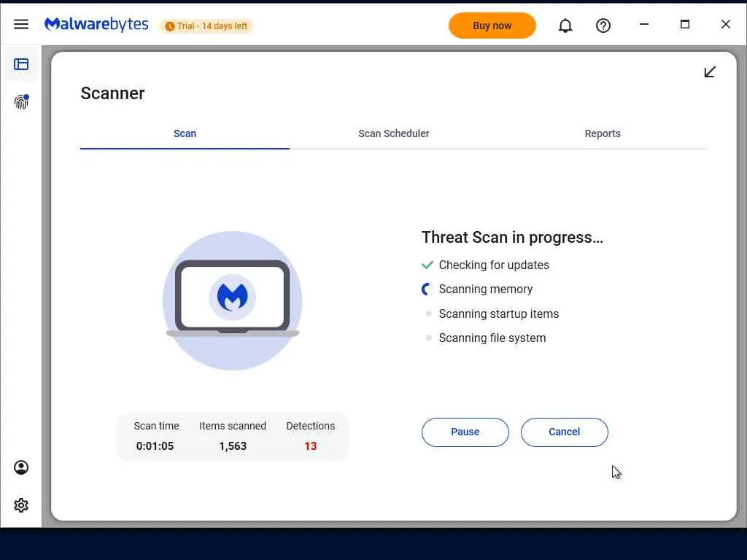The width and height of the screenshot is (747, 560).
Task: Pause the threat scan
Action: [465, 432]
